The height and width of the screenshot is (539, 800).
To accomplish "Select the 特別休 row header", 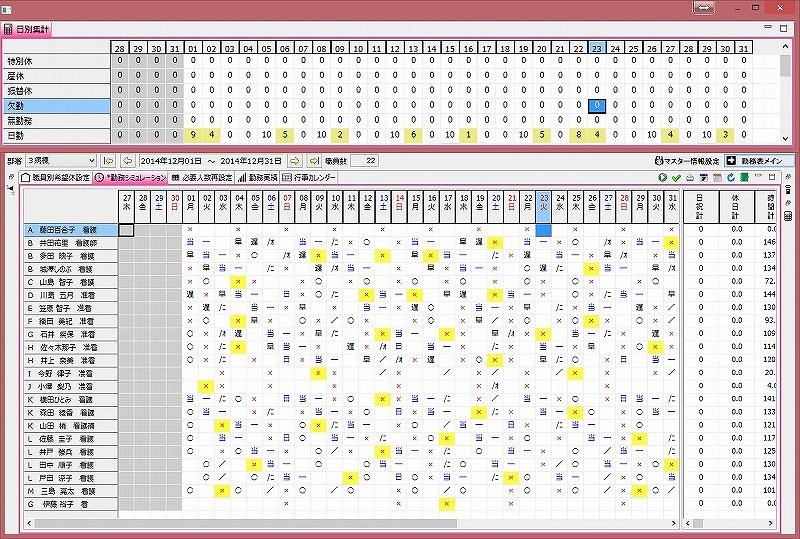I will tap(57, 61).
